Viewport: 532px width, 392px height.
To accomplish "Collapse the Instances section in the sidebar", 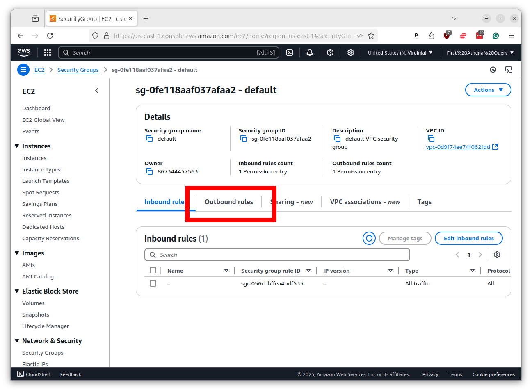I will coord(16,146).
